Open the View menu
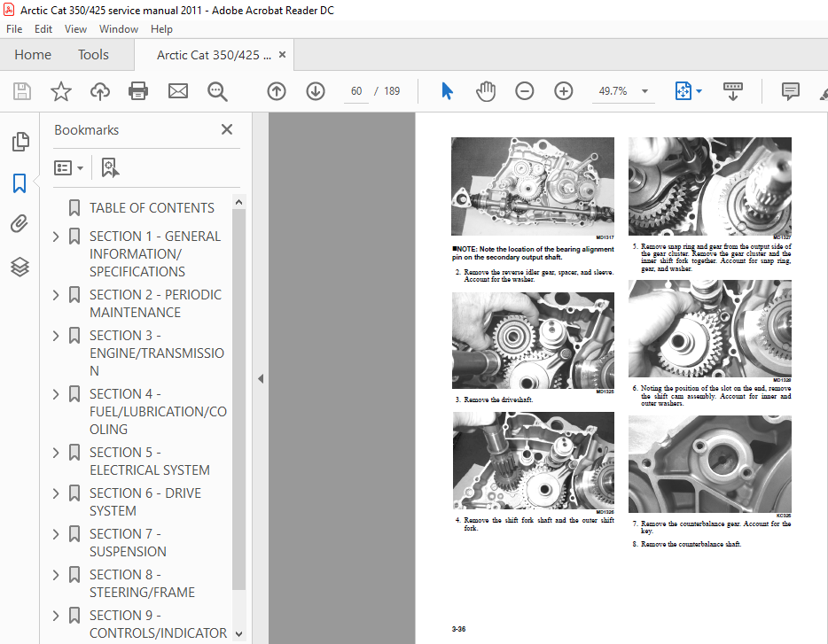828x644 pixels. click(x=75, y=29)
